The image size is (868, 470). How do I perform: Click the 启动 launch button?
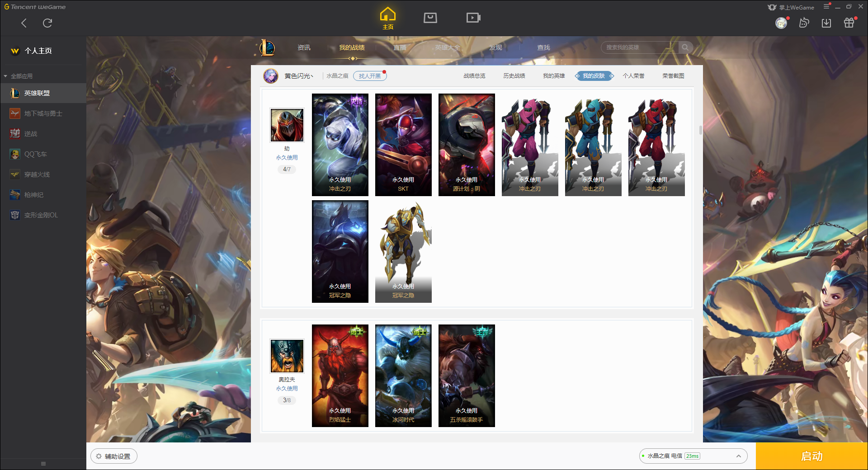tap(811, 456)
